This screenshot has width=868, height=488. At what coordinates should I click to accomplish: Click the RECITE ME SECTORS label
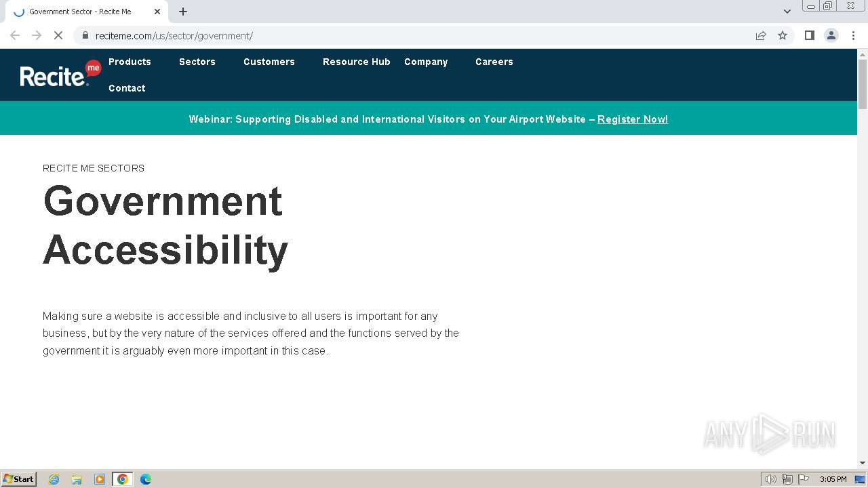[x=94, y=168]
